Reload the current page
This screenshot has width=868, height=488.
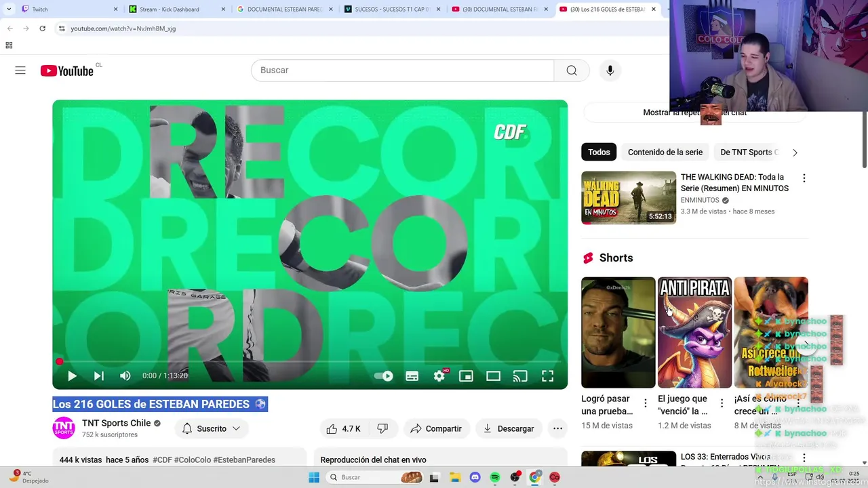point(42,28)
